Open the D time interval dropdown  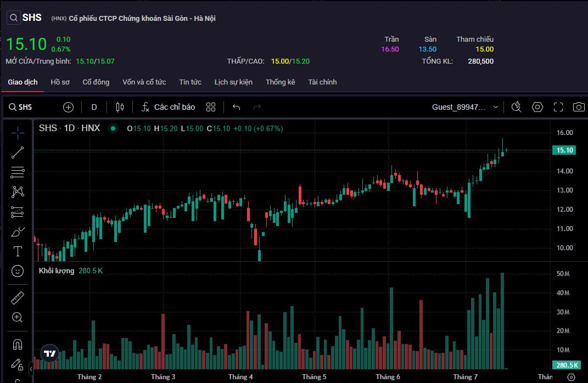click(94, 107)
